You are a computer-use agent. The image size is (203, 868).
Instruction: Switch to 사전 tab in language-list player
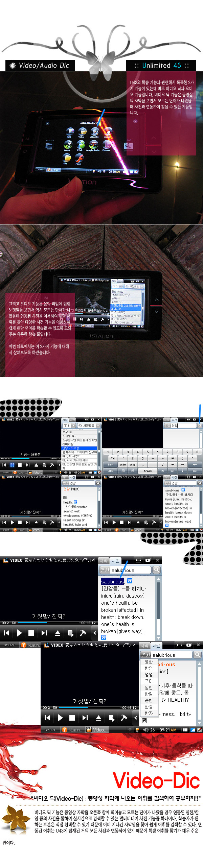click(157, 646)
